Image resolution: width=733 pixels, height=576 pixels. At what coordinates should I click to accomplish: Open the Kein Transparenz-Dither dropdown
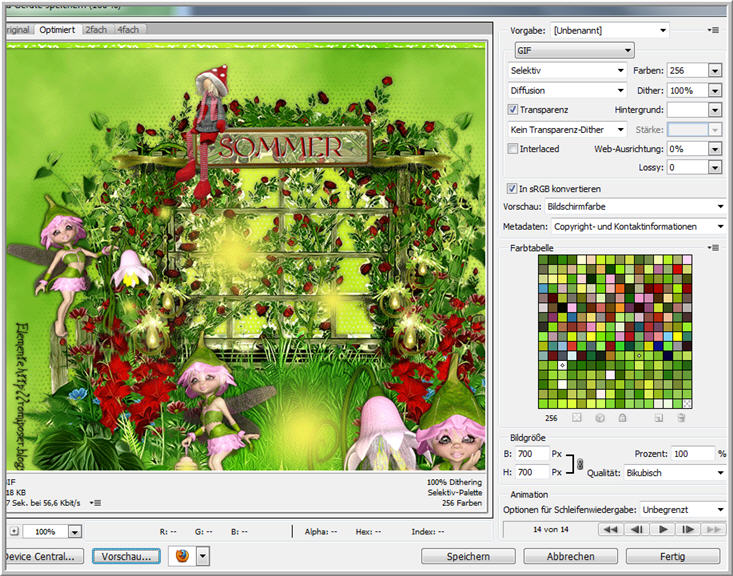(567, 130)
